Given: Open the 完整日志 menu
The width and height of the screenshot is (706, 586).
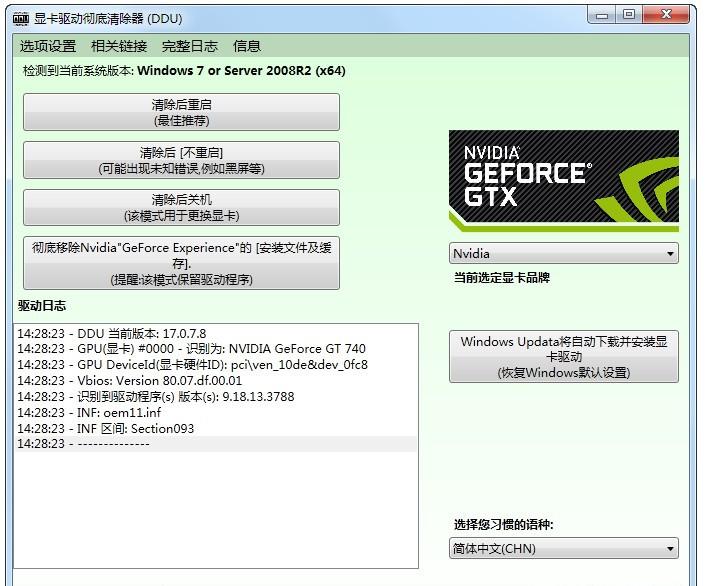Looking at the screenshot, I should point(190,46).
